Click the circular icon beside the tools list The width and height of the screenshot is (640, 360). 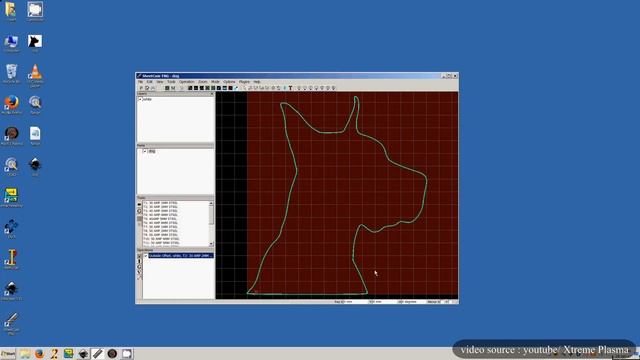point(139,211)
